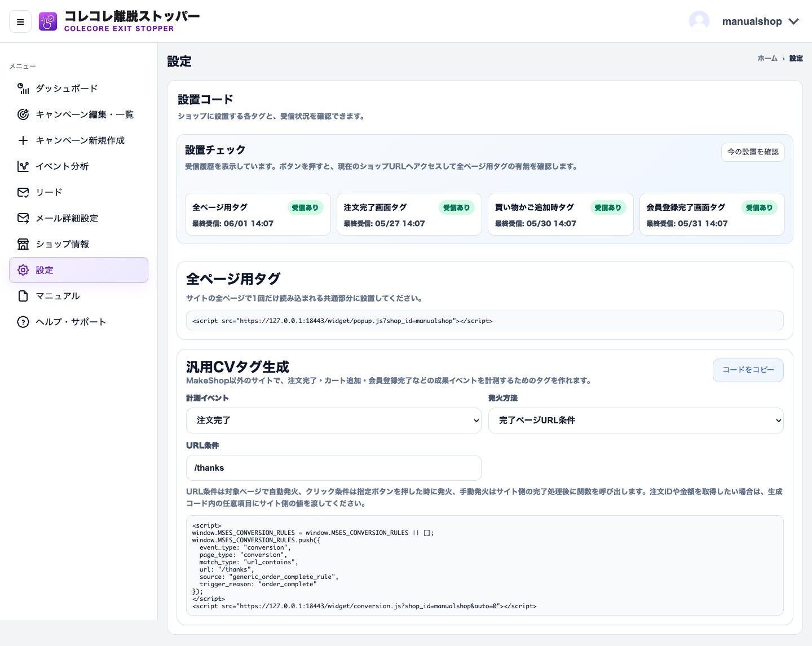Viewport: 812px width, 646px height.
Task: Click the user avatar icon
Action: 699,21
